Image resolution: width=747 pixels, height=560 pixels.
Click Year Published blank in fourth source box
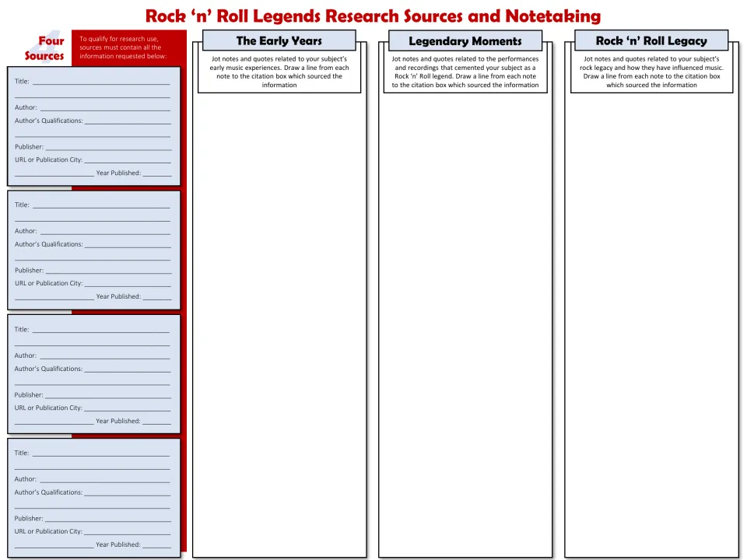click(156, 544)
